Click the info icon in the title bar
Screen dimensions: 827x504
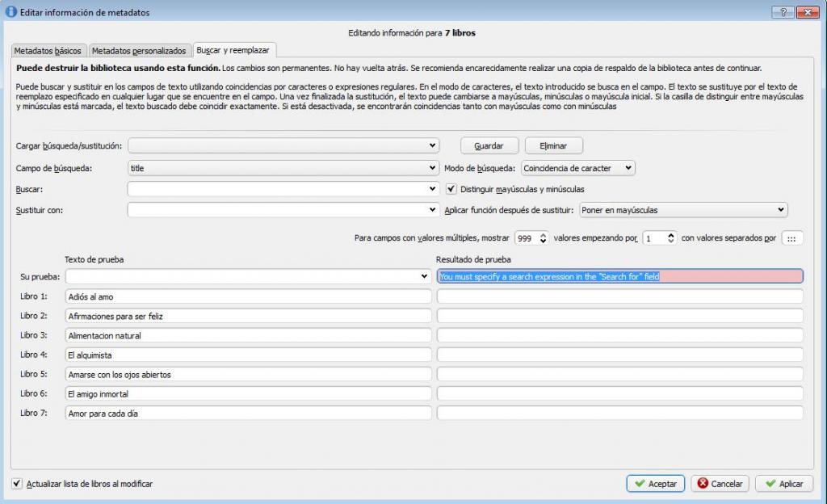[x=11, y=12]
